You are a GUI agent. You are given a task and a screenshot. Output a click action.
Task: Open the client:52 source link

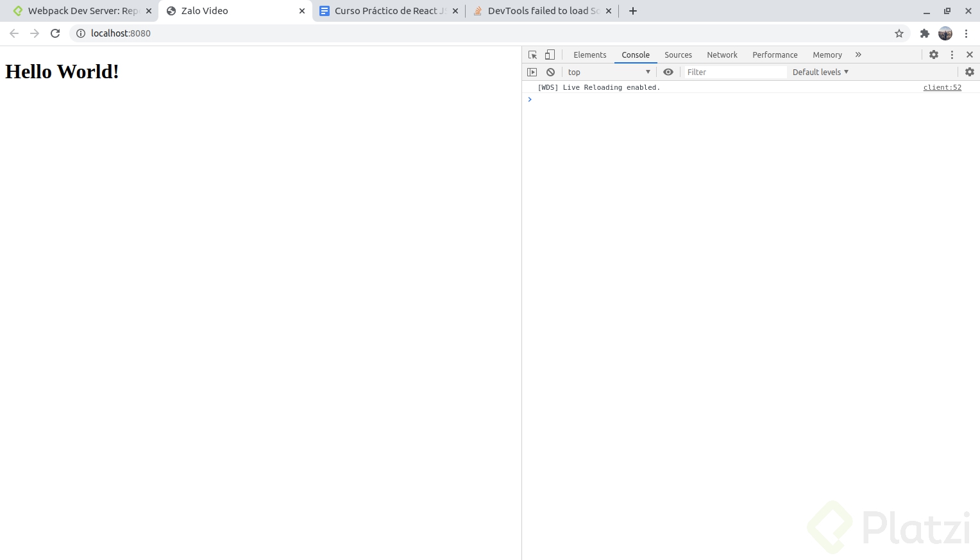(942, 87)
